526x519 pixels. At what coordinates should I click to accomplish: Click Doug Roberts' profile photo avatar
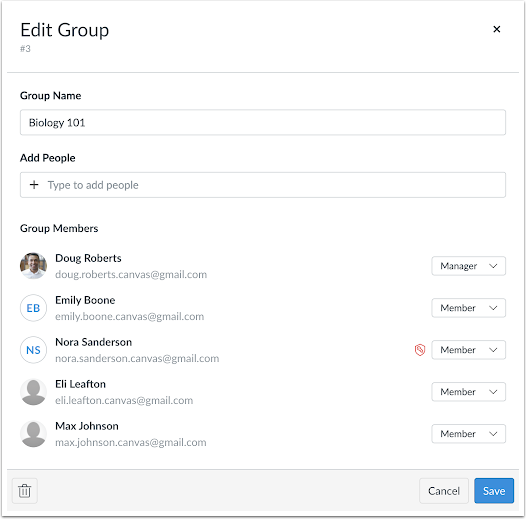pos(33,266)
